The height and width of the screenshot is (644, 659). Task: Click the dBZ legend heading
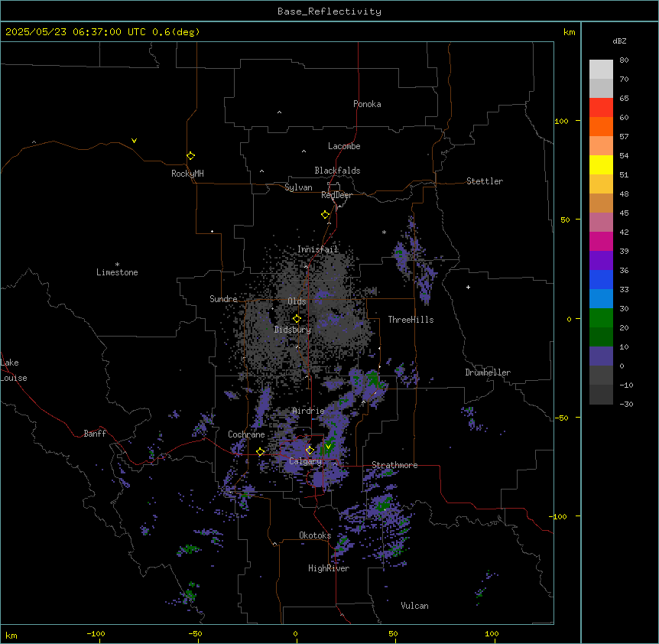(x=619, y=41)
